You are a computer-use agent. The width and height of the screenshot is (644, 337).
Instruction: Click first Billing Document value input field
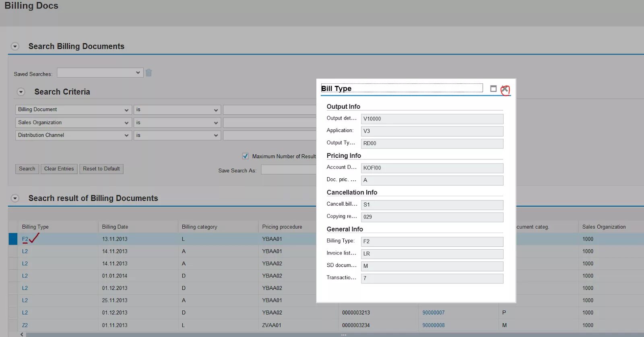[270, 110]
